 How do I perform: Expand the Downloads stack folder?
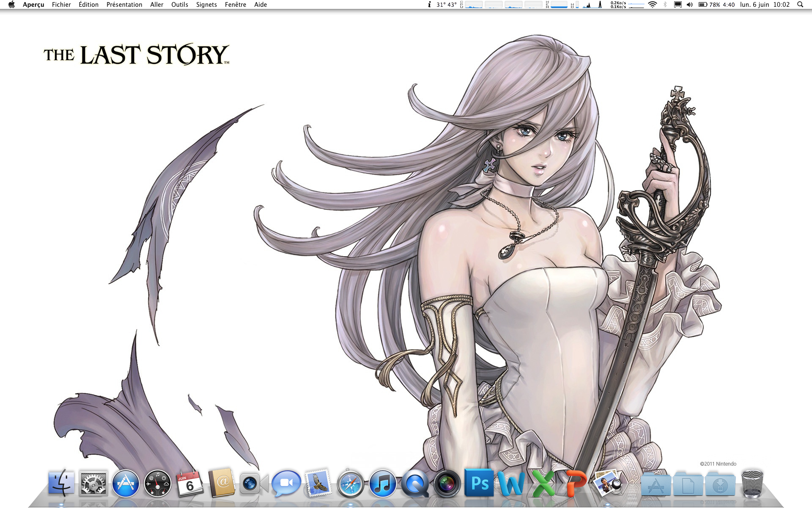click(720, 484)
